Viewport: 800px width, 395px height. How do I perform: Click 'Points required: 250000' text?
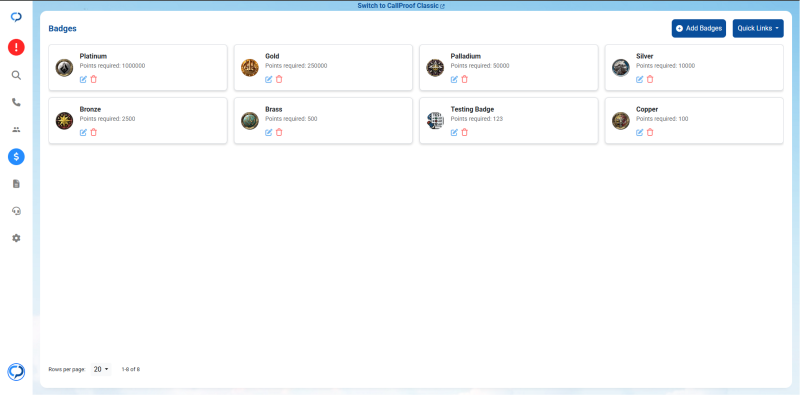point(296,66)
